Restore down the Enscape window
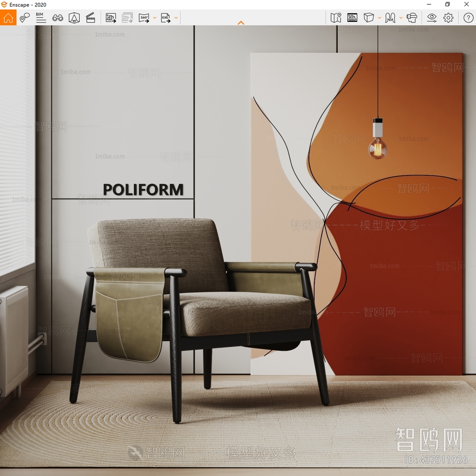This screenshot has width=476, height=476. [447, 4]
